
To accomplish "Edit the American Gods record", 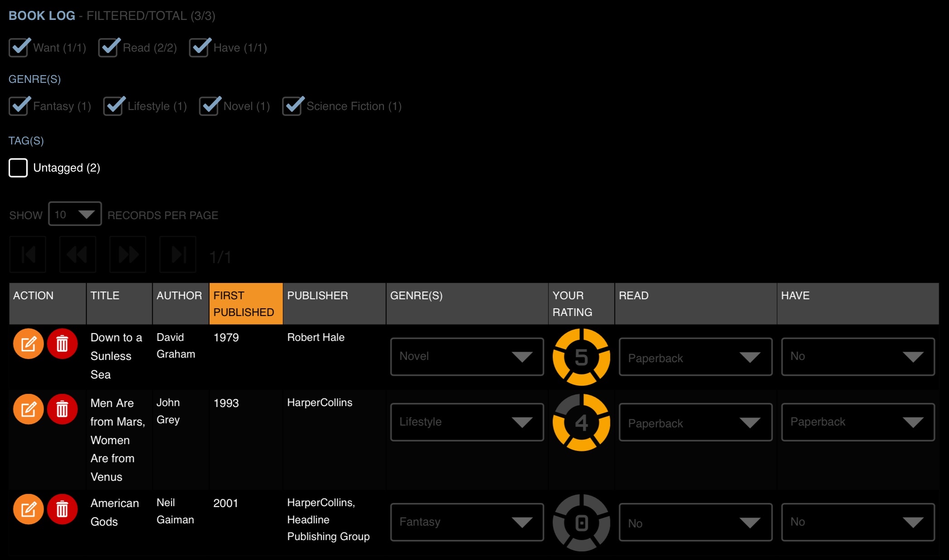I will 28,509.
